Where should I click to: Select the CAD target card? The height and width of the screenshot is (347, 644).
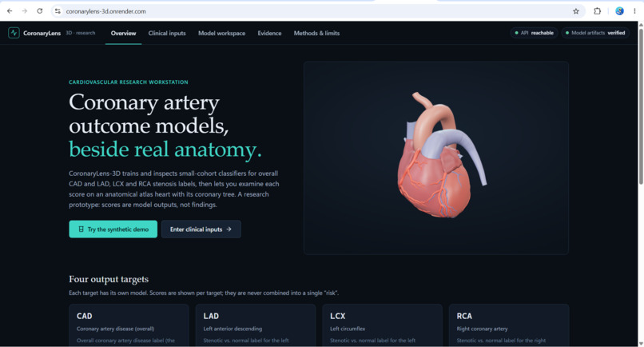129,325
